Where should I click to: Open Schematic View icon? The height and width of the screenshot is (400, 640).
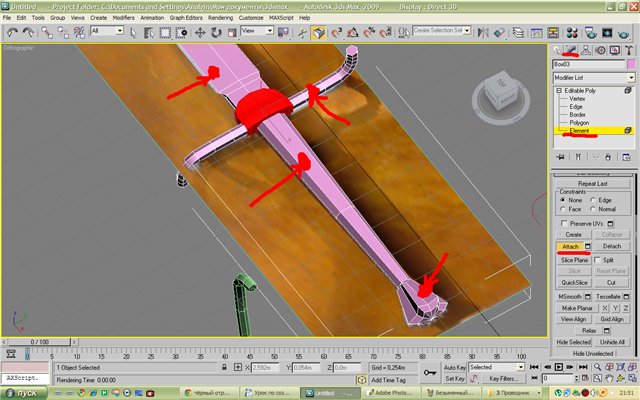[x=553, y=32]
